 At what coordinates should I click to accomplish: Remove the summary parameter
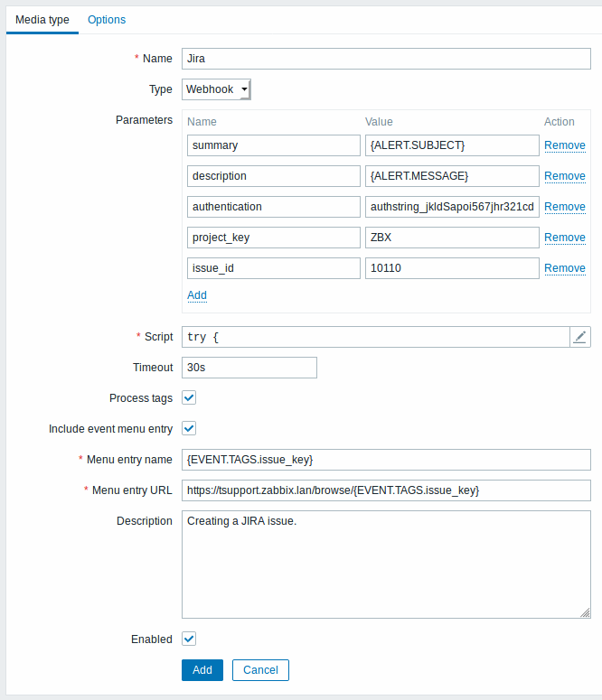coord(565,145)
